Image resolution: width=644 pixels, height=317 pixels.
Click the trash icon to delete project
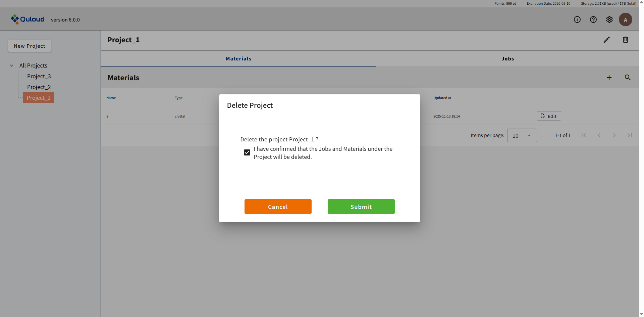tap(625, 40)
